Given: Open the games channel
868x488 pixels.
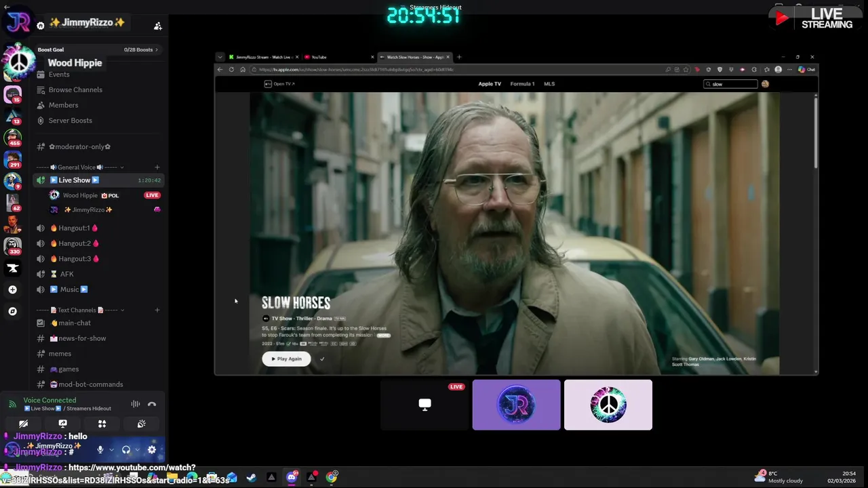Looking at the screenshot, I should pos(98,369).
